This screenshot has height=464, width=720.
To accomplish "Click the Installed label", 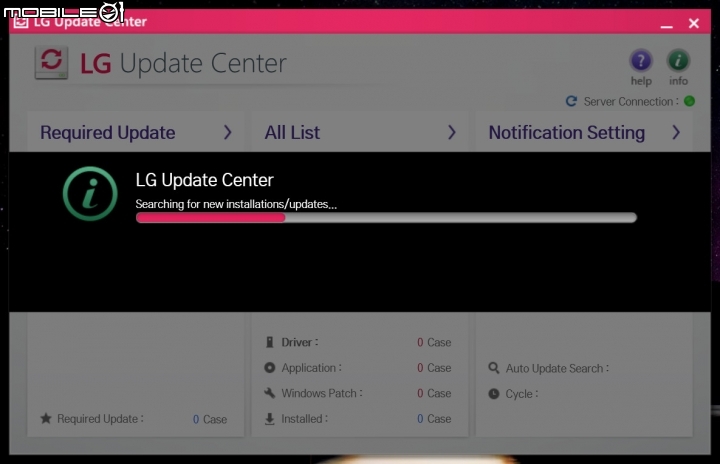I will (304, 419).
